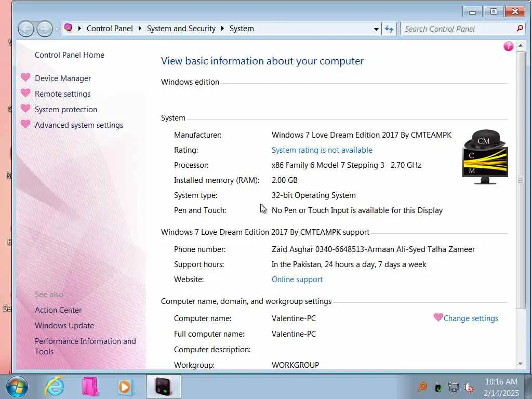Image resolution: width=532 pixels, height=399 pixels.
Task: Click the heart icon next to Change settings
Action: point(438,317)
